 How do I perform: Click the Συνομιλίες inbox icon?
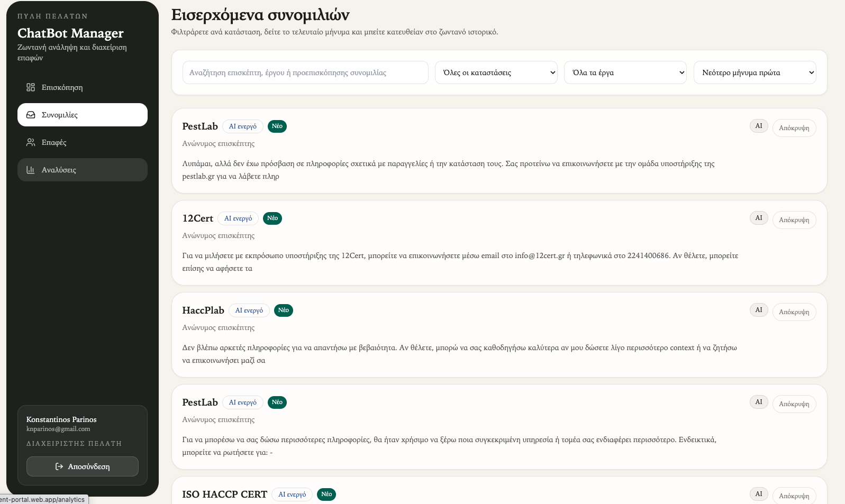31,115
